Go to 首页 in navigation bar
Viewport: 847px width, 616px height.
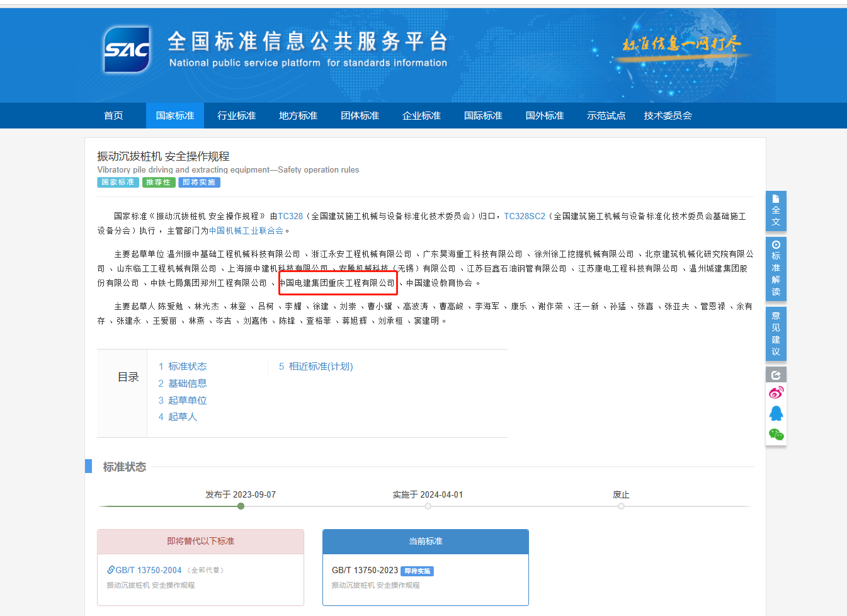pyautogui.click(x=113, y=116)
